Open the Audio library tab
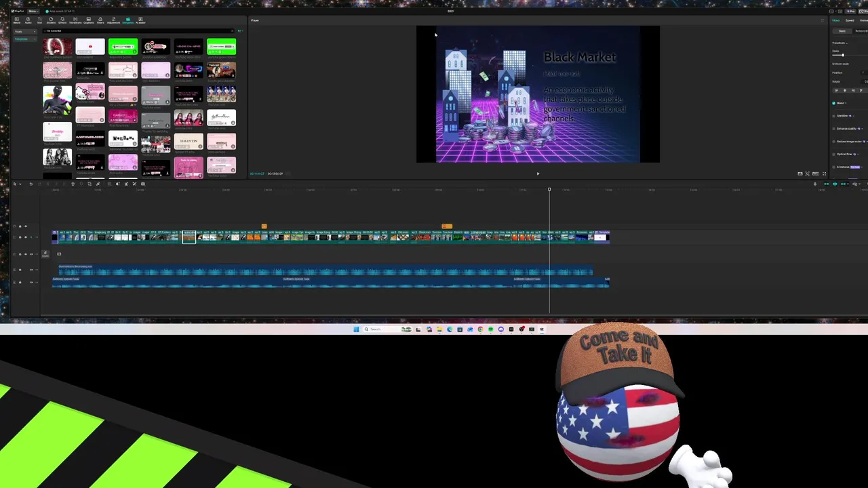This screenshot has width=868, height=488. pos(28,20)
